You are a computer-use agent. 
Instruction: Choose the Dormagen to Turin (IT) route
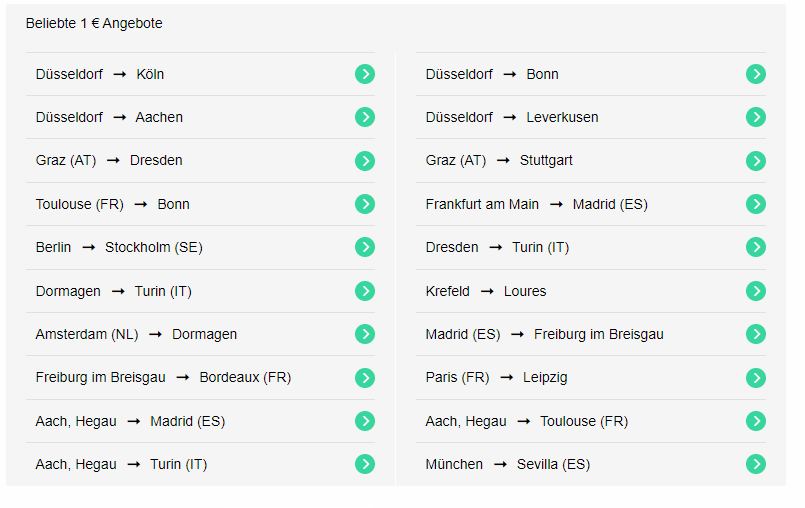tap(200, 291)
